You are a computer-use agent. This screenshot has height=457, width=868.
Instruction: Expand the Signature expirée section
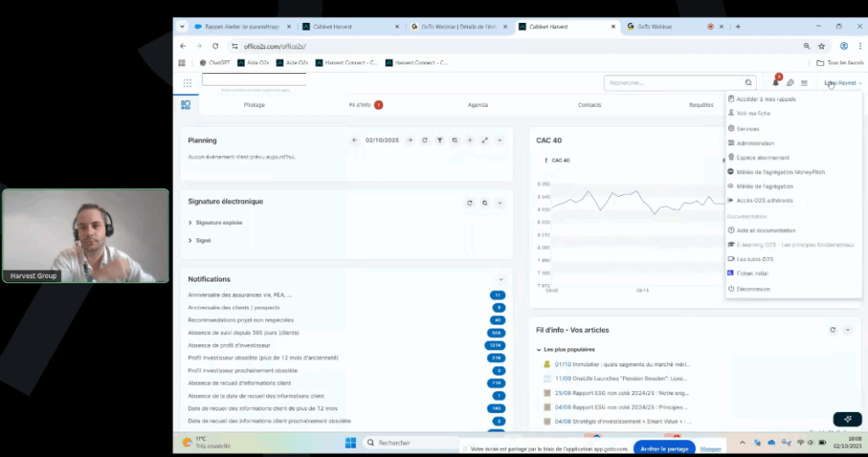[x=218, y=222]
